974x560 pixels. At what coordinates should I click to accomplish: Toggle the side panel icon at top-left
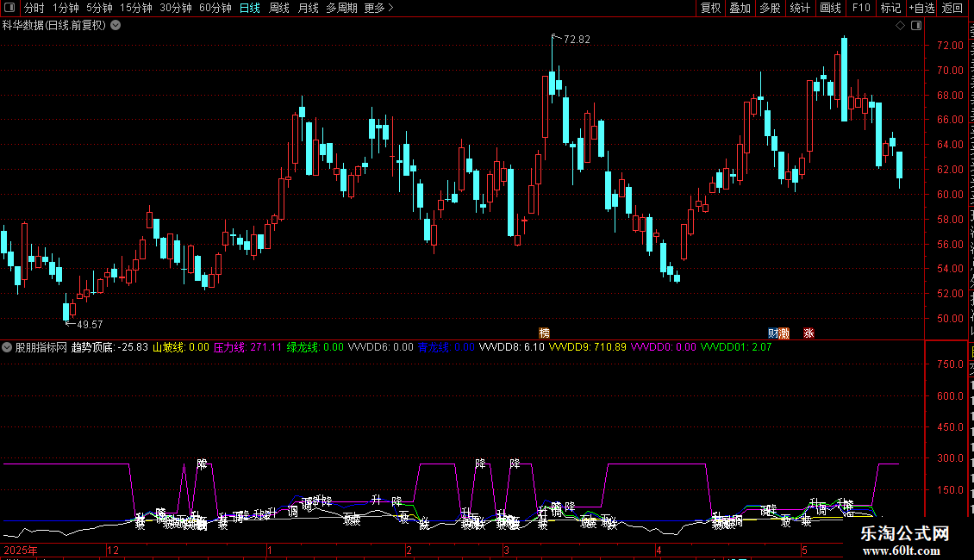pos(9,8)
